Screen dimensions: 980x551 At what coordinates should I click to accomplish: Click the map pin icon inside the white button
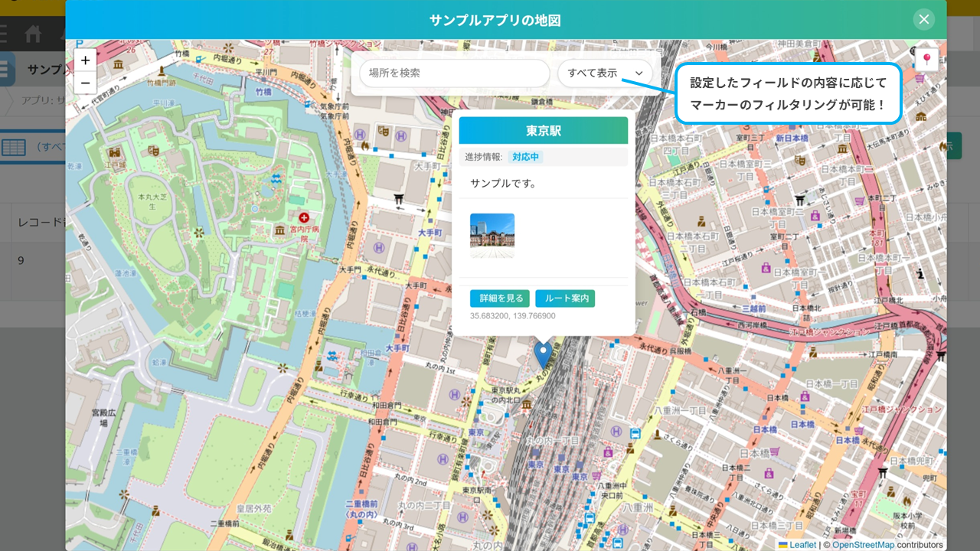(x=927, y=59)
